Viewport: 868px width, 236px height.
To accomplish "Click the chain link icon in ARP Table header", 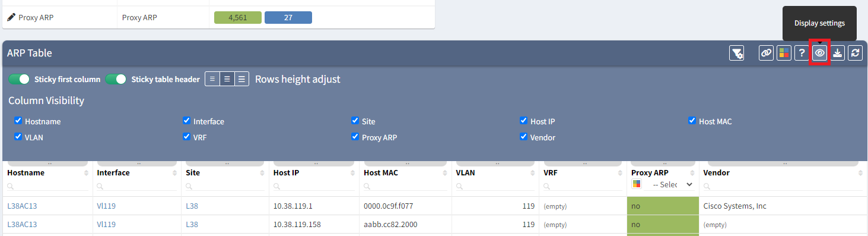I will 767,53.
